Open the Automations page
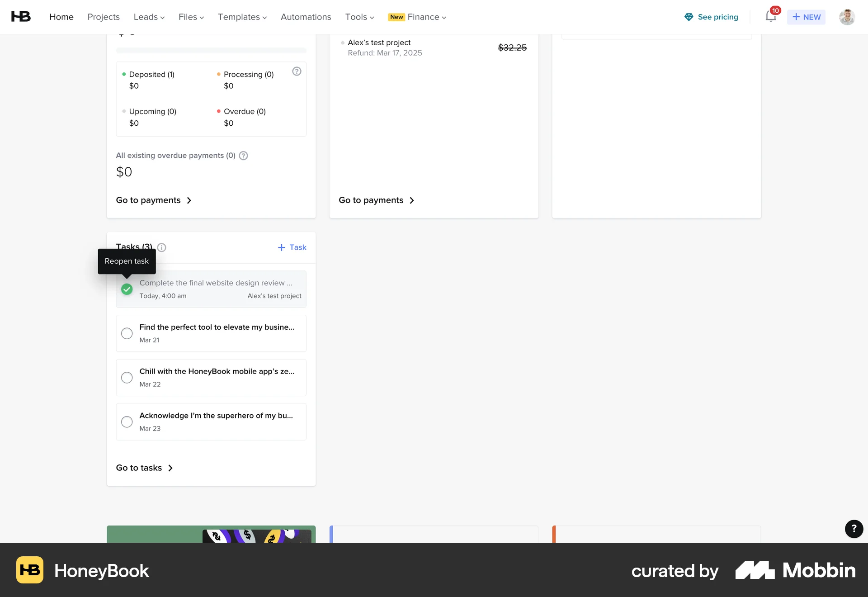Image resolution: width=868 pixels, height=597 pixels. [306, 17]
